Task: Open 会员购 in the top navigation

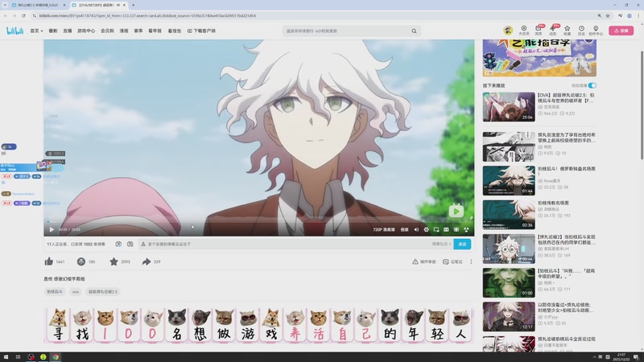Action: click(107, 31)
